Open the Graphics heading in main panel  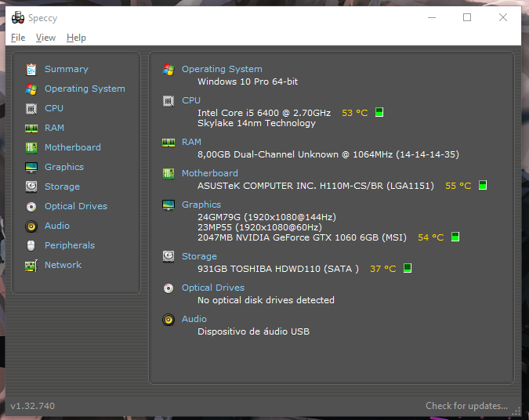pos(201,205)
